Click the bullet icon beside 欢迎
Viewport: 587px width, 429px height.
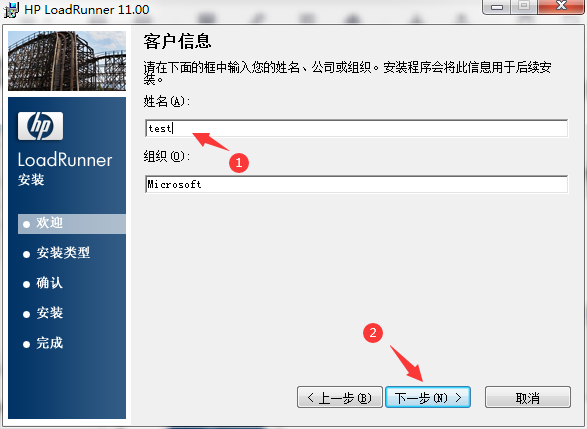pos(26,224)
